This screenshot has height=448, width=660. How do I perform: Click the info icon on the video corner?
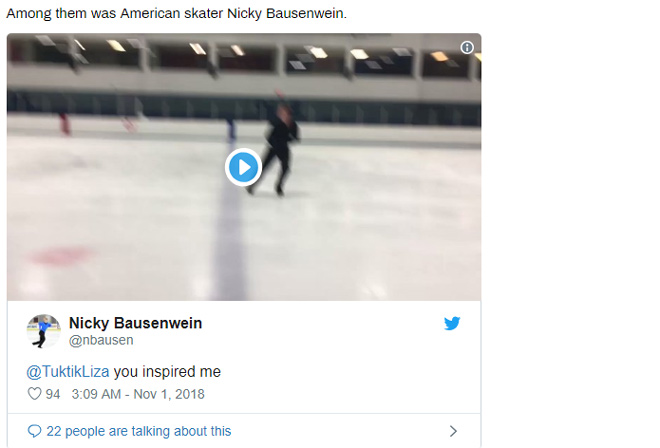tap(467, 47)
